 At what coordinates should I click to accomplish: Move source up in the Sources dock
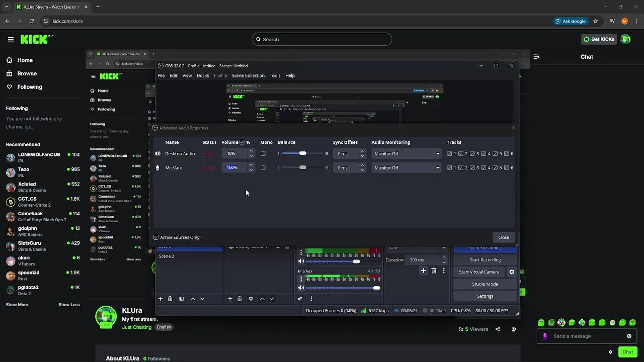tap(262, 299)
